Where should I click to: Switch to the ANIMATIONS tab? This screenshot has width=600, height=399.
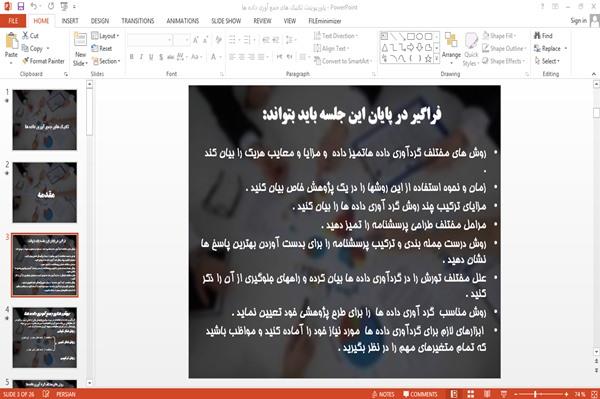click(x=183, y=21)
